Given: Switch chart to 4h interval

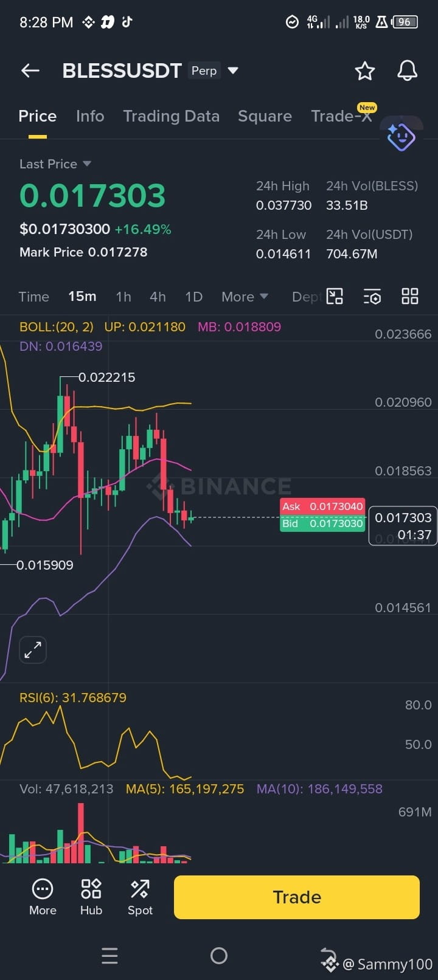Looking at the screenshot, I should pyautogui.click(x=158, y=297).
